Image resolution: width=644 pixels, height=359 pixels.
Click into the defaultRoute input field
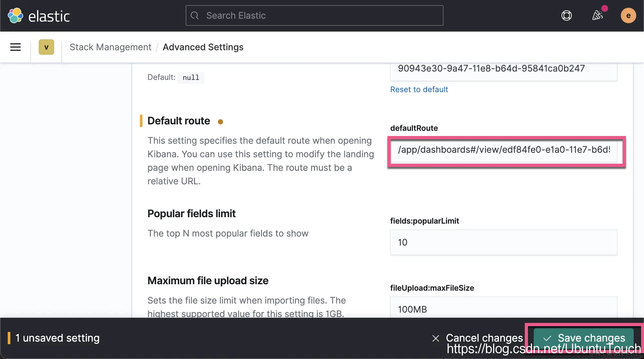tap(503, 150)
